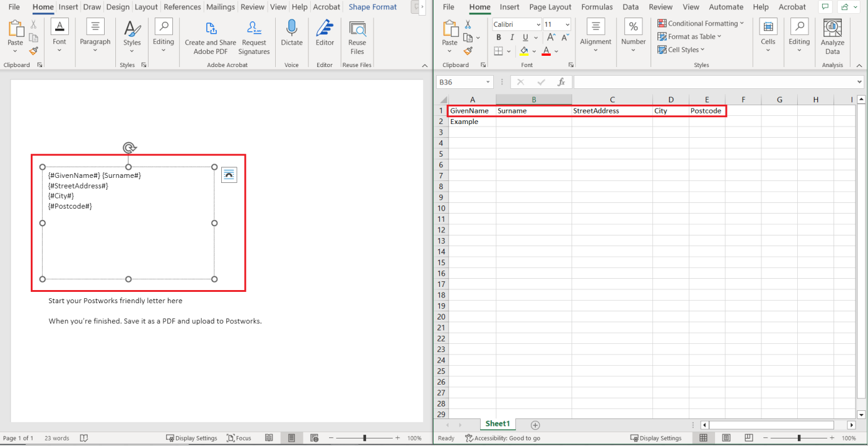Open the Mailings tab in Word
868x446 pixels.
[x=220, y=7]
